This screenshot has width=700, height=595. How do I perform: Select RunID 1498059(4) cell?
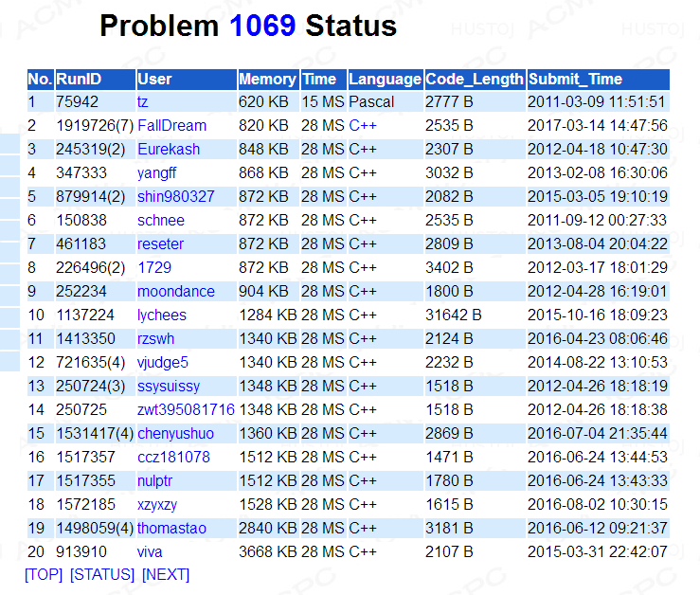[95, 528]
